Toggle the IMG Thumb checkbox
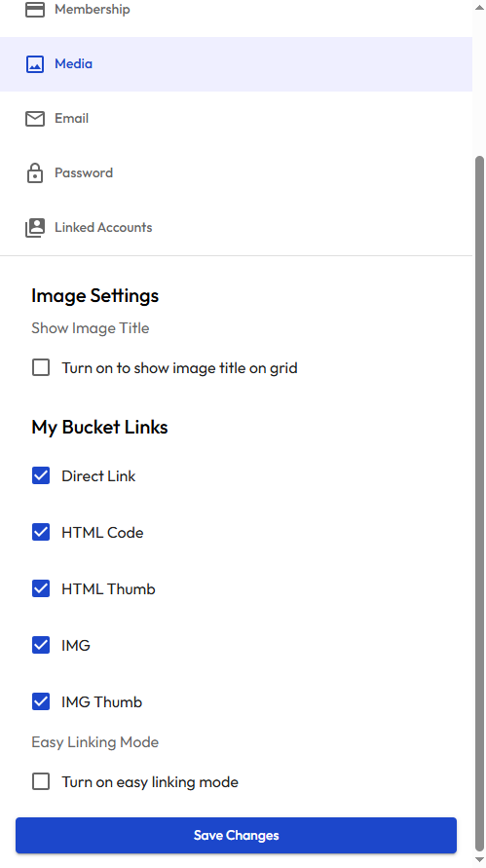This screenshot has width=486, height=868. (x=41, y=701)
